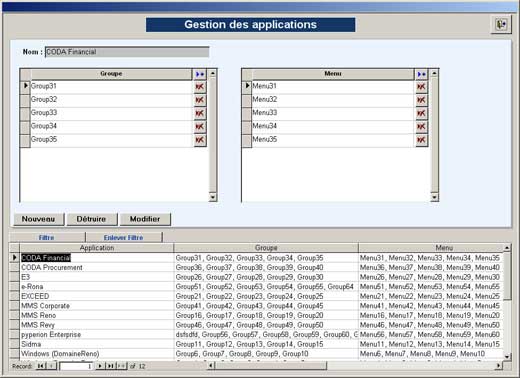Click the down arrow of the application table scrollbar

pyautogui.click(x=507, y=357)
